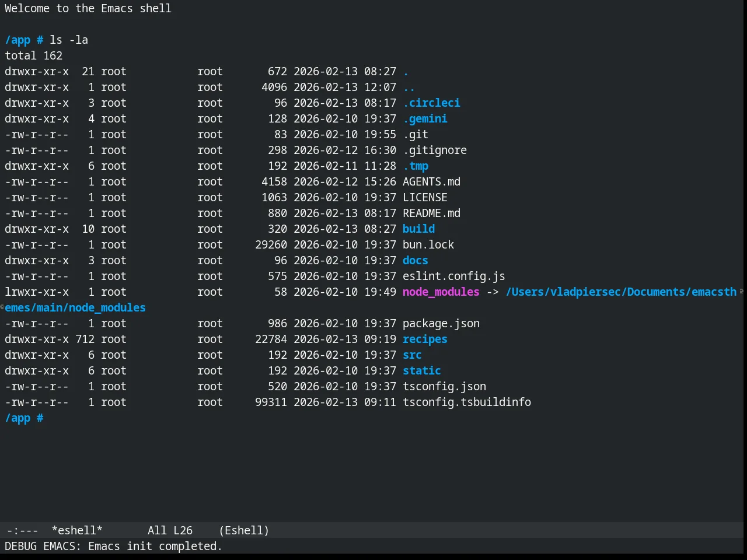Click the .circleci directory name
This screenshot has width=747, height=560.
[431, 103]
